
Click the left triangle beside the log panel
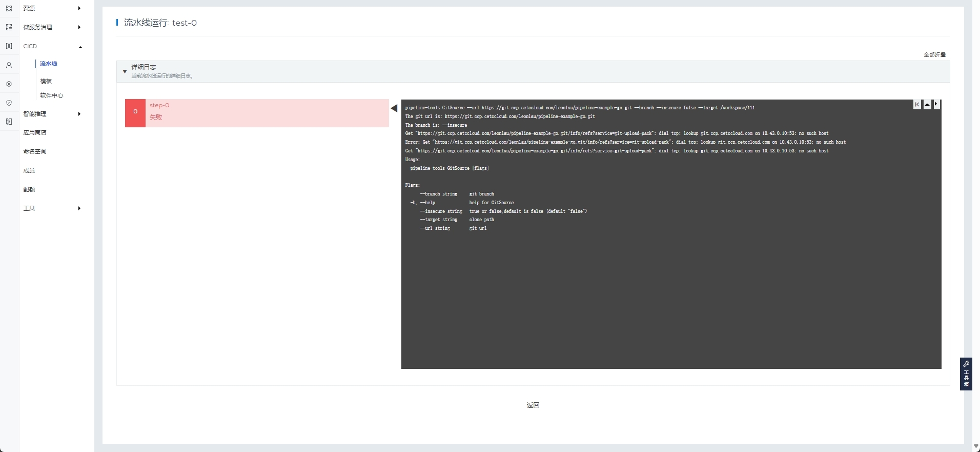(x=394, y=108)
